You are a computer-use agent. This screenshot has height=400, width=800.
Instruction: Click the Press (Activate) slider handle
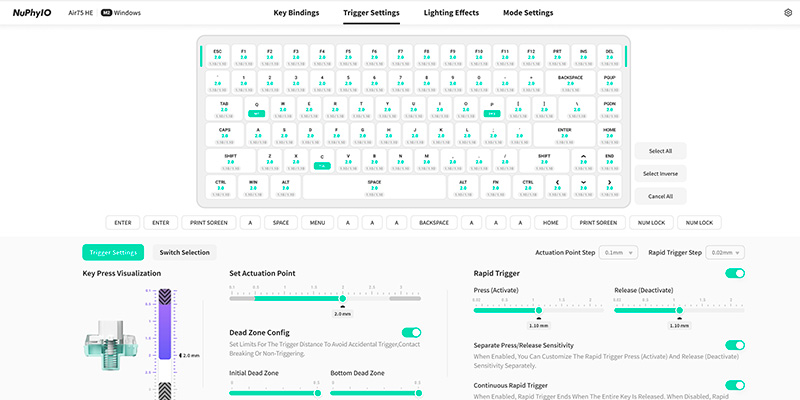pyautogui.click(x=538, y=310)
